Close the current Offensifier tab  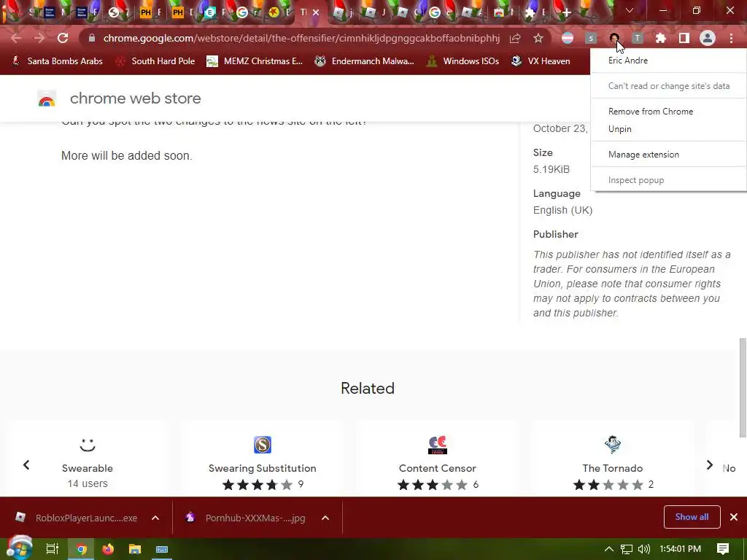click(x=315, y=12)
